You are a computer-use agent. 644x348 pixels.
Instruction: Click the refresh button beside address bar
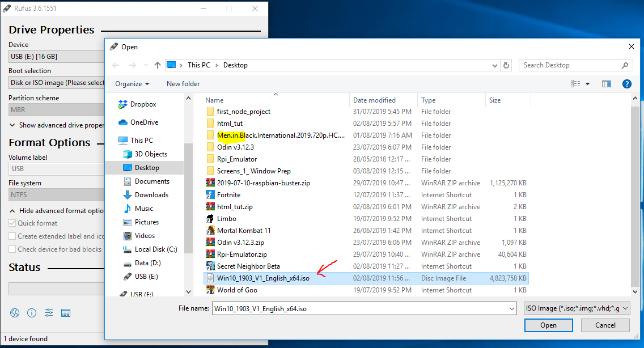pos(506,65)
